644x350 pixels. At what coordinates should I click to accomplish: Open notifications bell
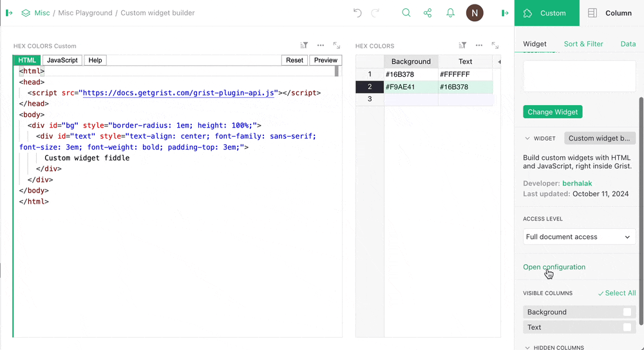click(451, 13)
